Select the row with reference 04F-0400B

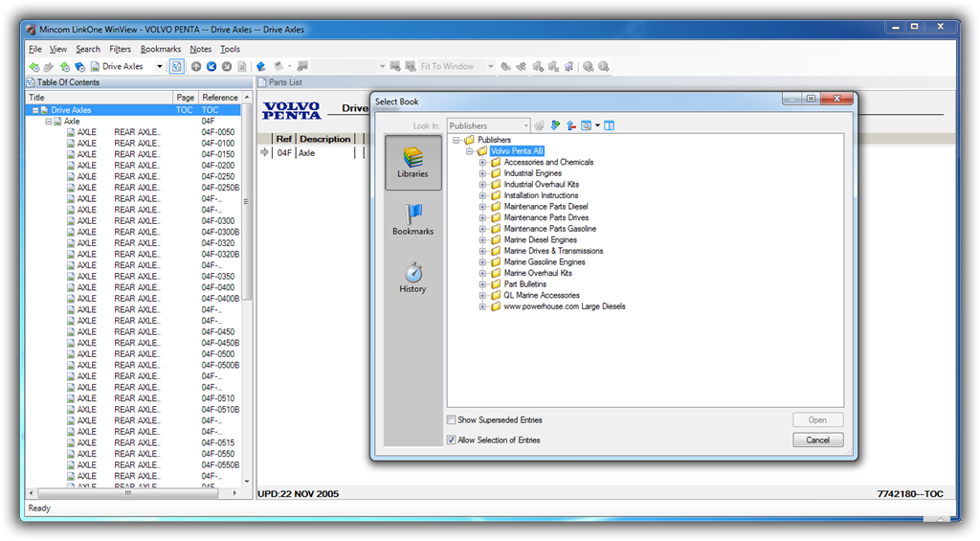(x=133, y=299)
